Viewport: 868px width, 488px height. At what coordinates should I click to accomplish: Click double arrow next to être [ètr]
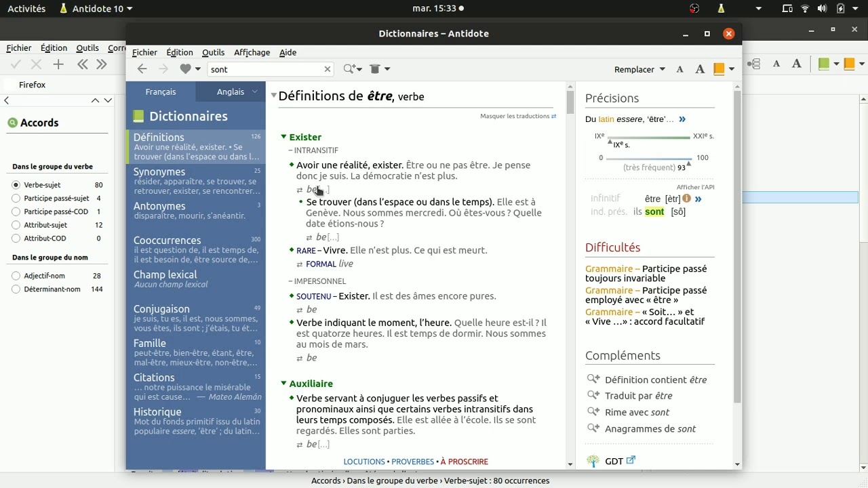(x=698, y=199)
